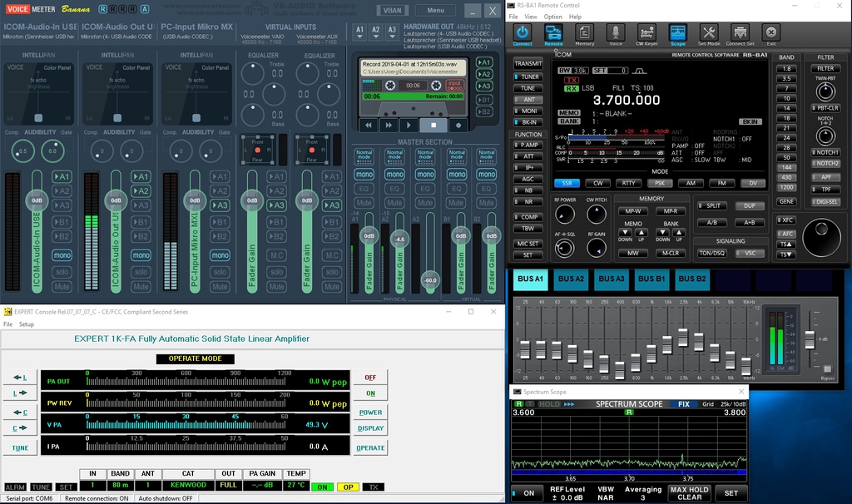Click memory DOWN arrow under MEMO
Viewport: 852px width, 504px height.
click(626, 232)
